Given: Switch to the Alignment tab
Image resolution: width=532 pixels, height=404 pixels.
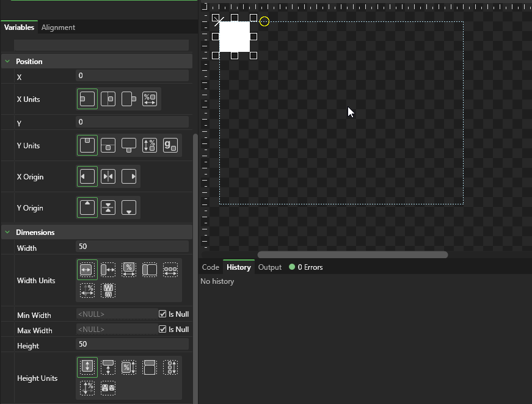Looking at the screenshot, I should click(58, 27).
